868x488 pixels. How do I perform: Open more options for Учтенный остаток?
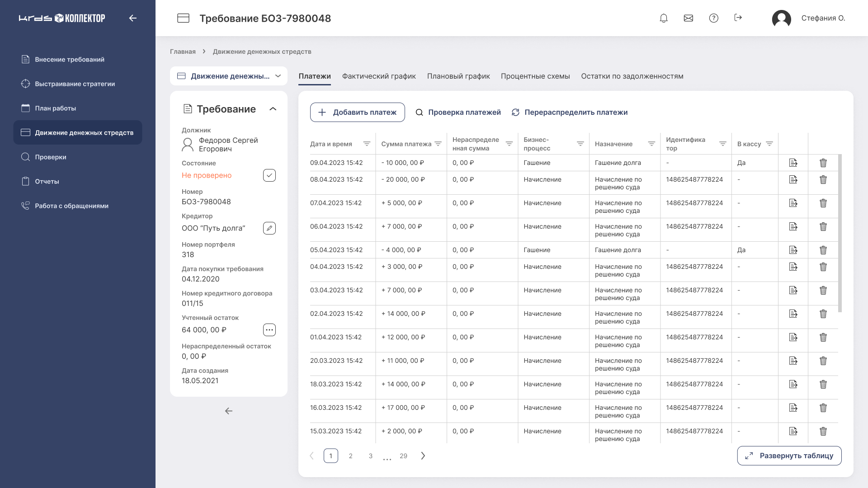coord(269,330)
